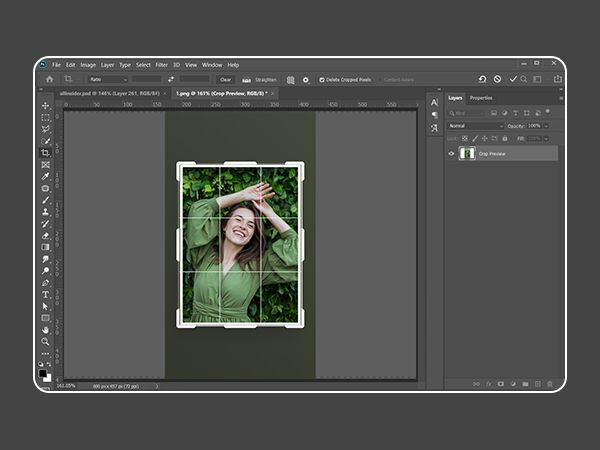
Task: Toggle shape layer filter
Action: coord(527,113)
